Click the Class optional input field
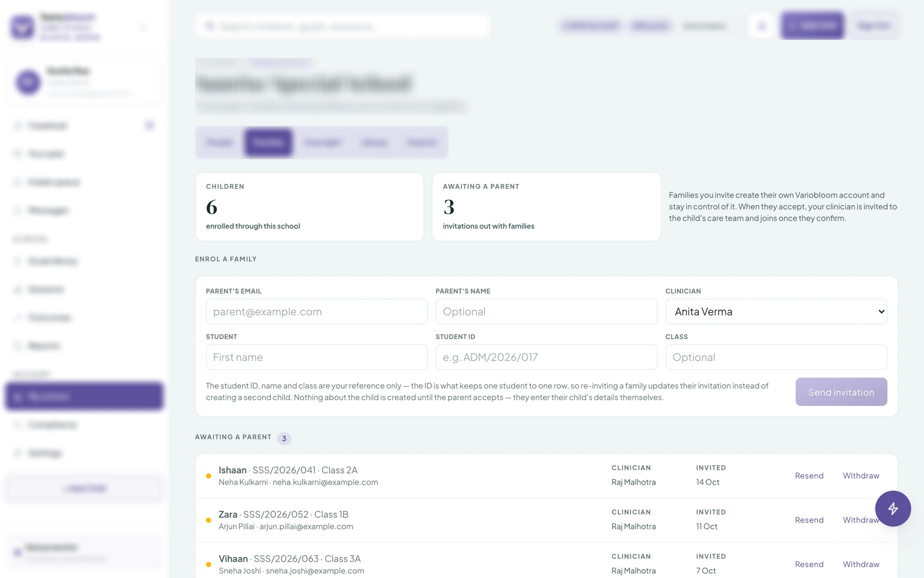 coord(776,357)
